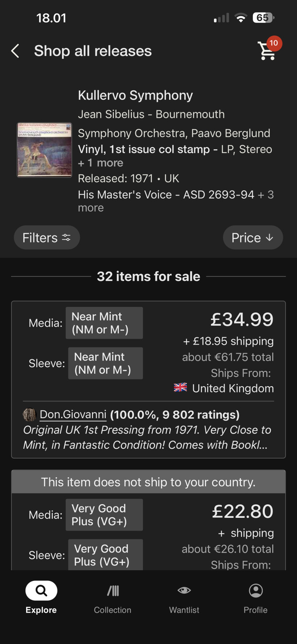Tap the Very Good Plus media badge
The height and width of the screenshot is (644, 297).
point(104,515)
